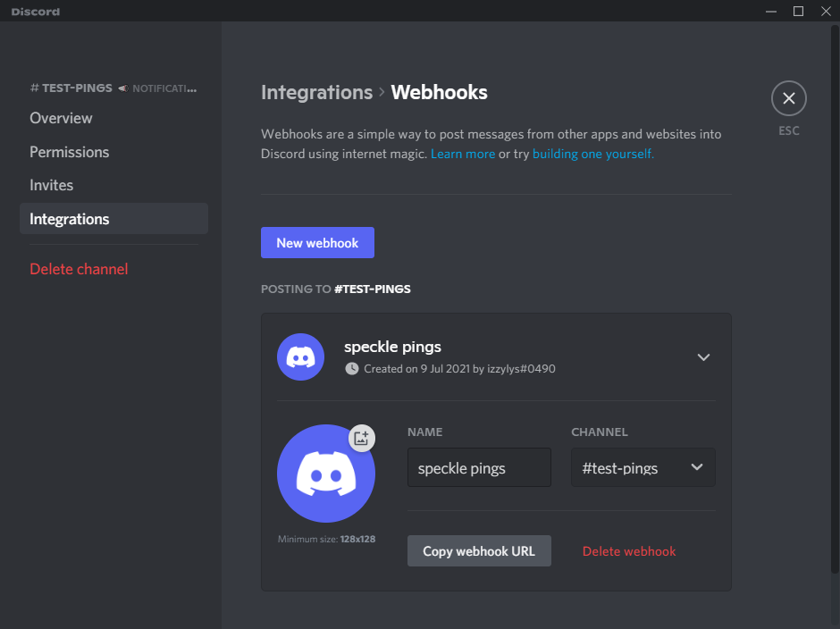Open the building one yourself link
Screen dimensions: 840x629
coord(593,154)
